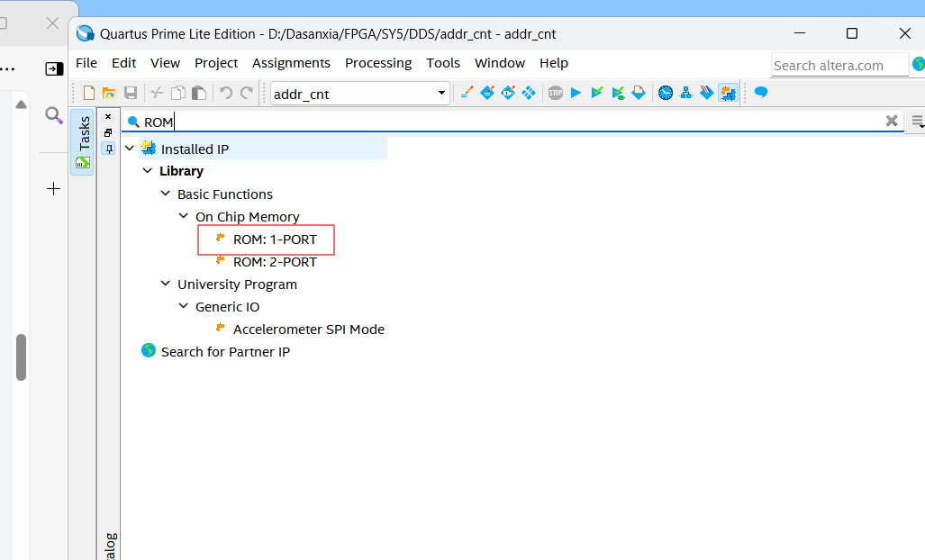This screenshot has height=560, width=925.
Task: Select the Library label
Action: click(181, 171)
